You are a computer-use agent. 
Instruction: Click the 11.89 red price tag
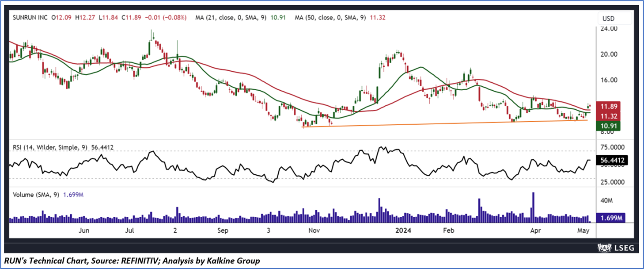609,107
